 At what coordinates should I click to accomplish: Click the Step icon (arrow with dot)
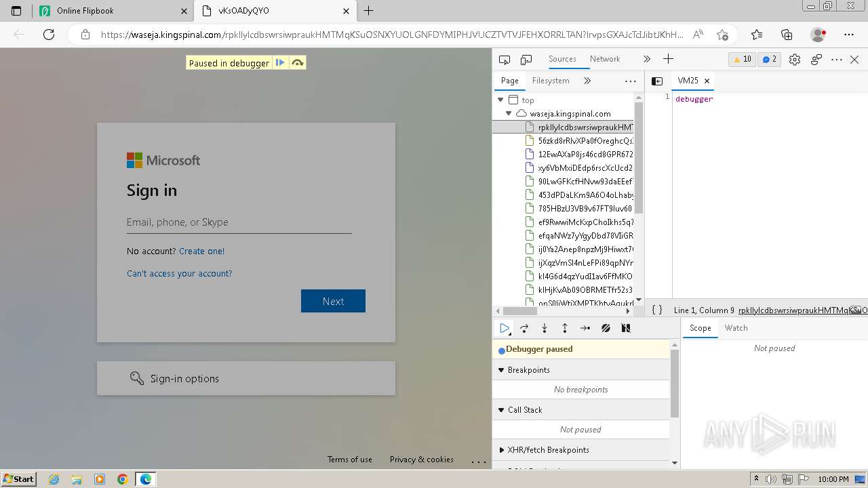[585, 328]
